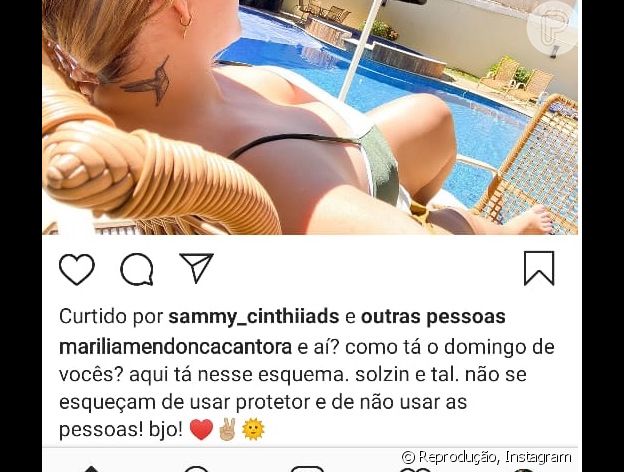View the "outras pessoas" likes list

(433, 317)
